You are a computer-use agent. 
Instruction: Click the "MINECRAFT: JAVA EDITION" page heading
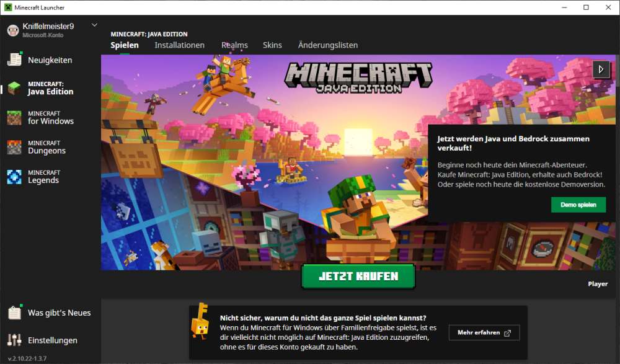coord(149,34)
